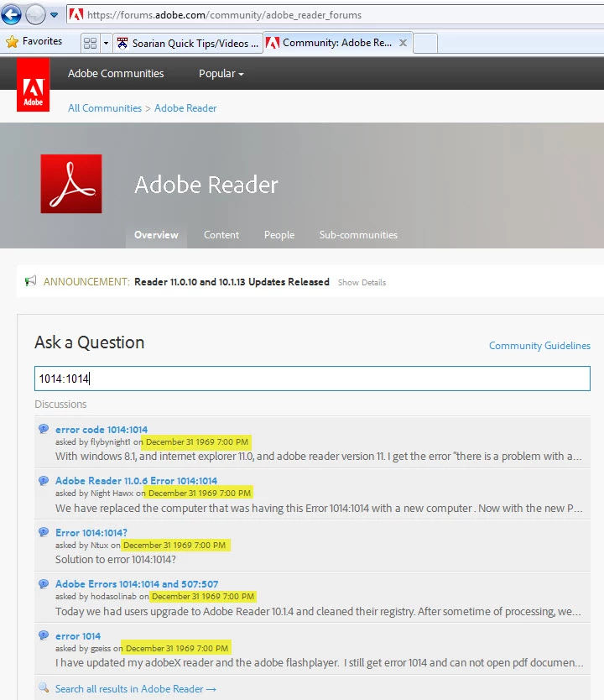
Task: Open Adobe Communities menu item
Action: click(116, 73)
